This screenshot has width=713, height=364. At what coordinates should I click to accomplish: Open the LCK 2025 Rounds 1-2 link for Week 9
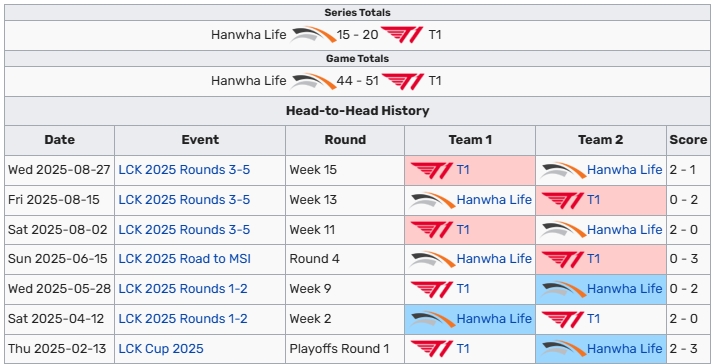183,289
